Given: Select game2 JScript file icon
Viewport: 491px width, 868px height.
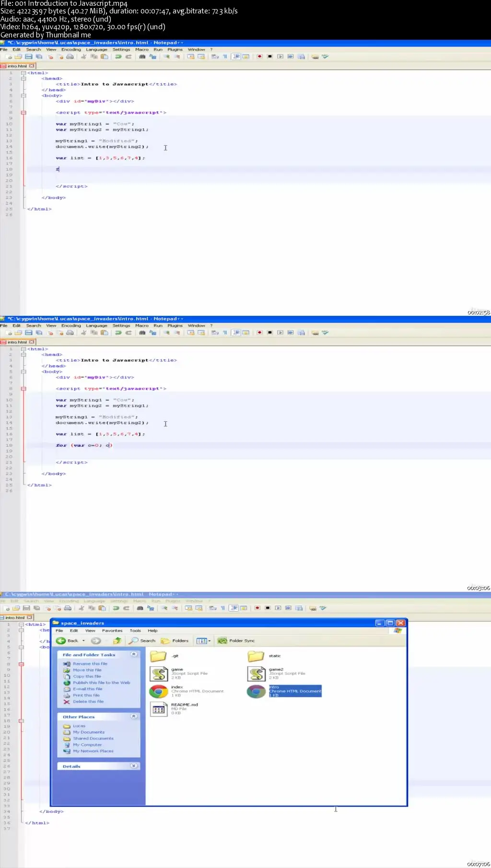Looking at the screenshot, I should pyautogui.click(x=257, y=673).
